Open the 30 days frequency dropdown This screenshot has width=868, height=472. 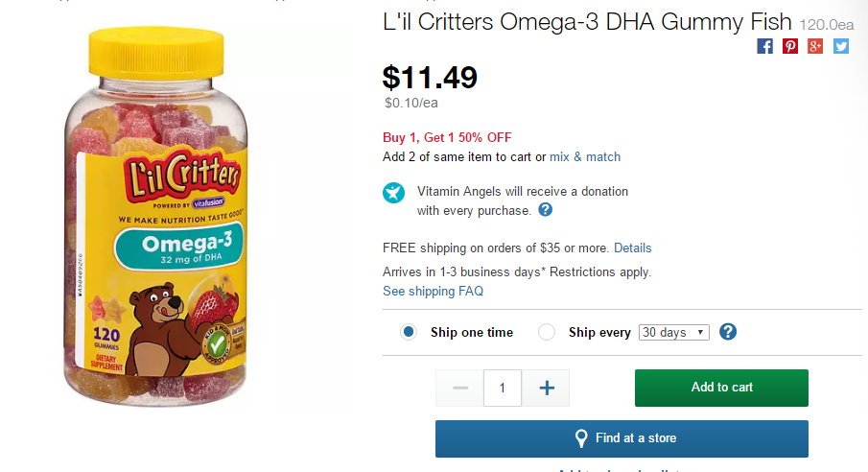click(673, 332)
